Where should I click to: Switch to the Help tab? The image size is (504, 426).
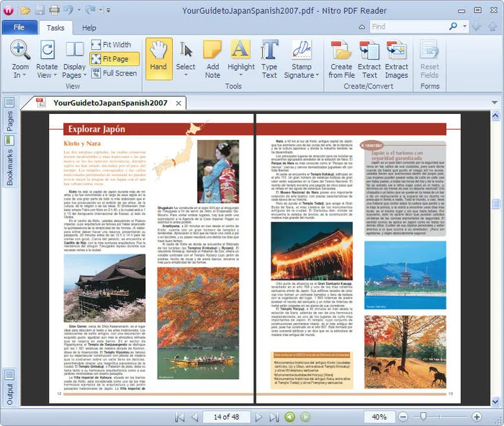point(89,28)
